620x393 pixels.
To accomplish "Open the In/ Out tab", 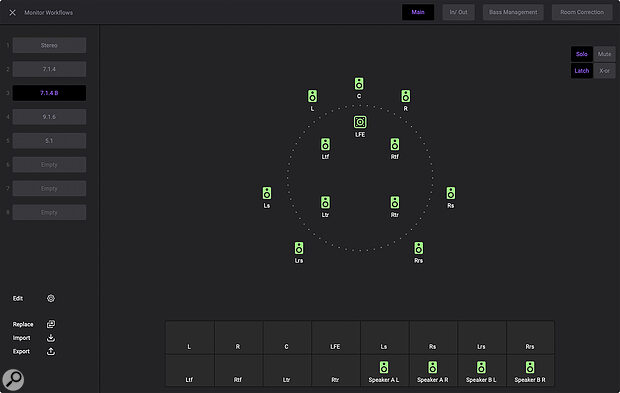I will coord(458,12).
